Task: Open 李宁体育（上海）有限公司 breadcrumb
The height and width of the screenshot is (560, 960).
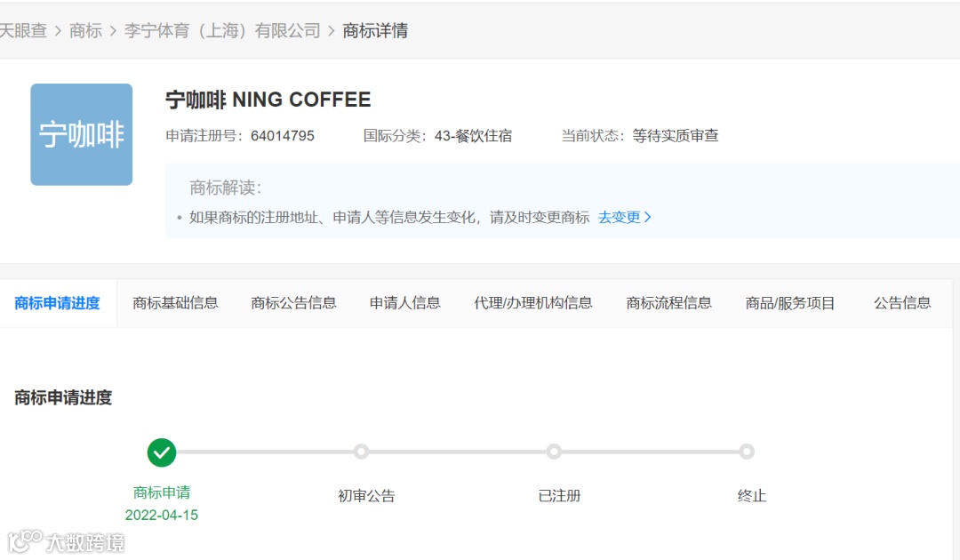Action: pos(222,30)
